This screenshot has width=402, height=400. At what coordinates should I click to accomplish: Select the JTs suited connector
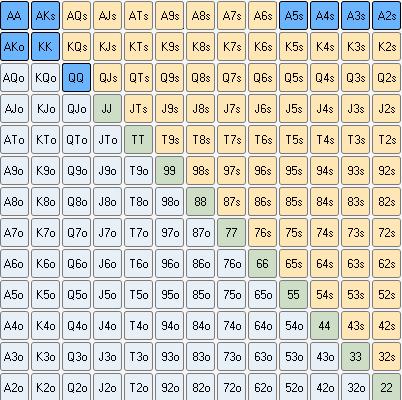(138, 108)
